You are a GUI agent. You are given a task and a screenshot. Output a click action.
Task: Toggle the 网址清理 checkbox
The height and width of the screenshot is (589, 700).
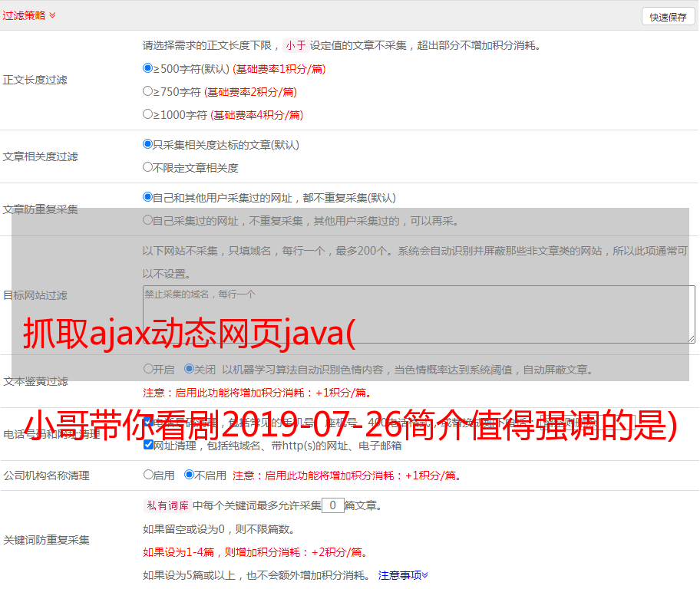pos(149,445)
